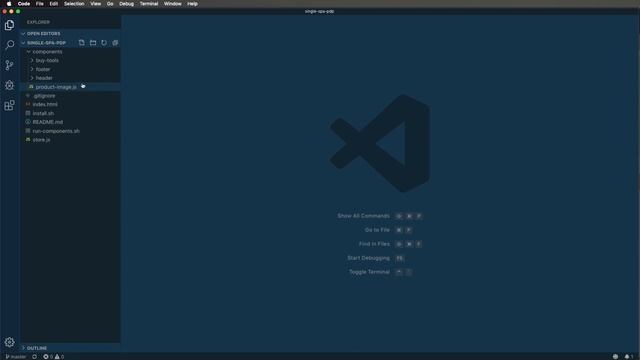
Task: Click the notifications bell in status bar
Action: click(627, 357)
